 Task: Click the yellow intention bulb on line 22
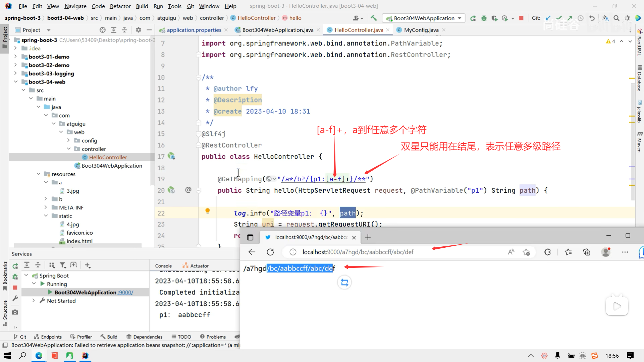tap(208, 211)
